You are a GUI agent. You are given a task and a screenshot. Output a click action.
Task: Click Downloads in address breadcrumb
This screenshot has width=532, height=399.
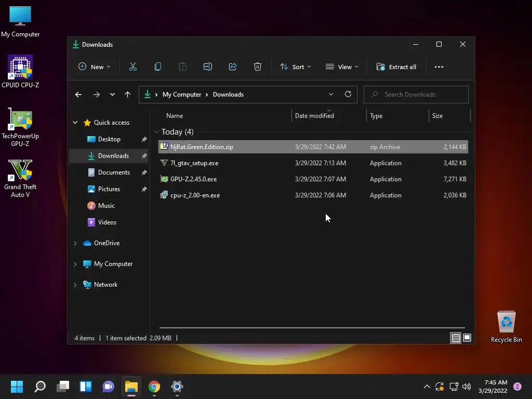click(x=228, y=95)
